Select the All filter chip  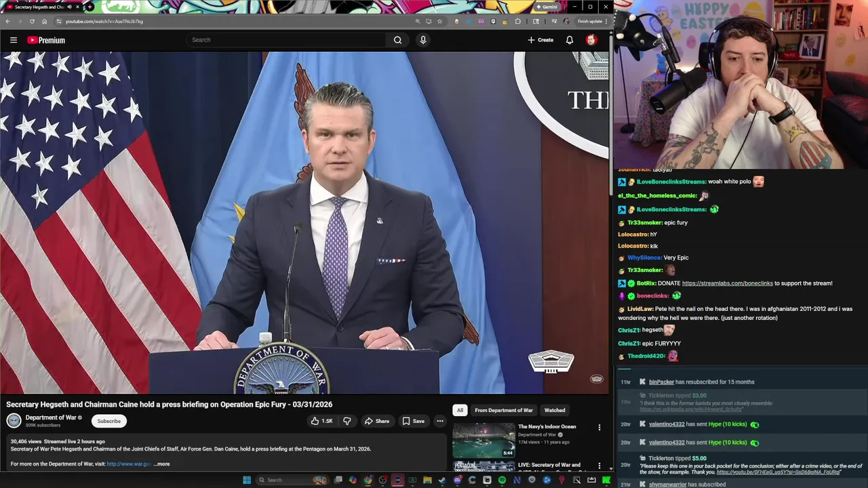pyautogui.click(x=460, y=410)
